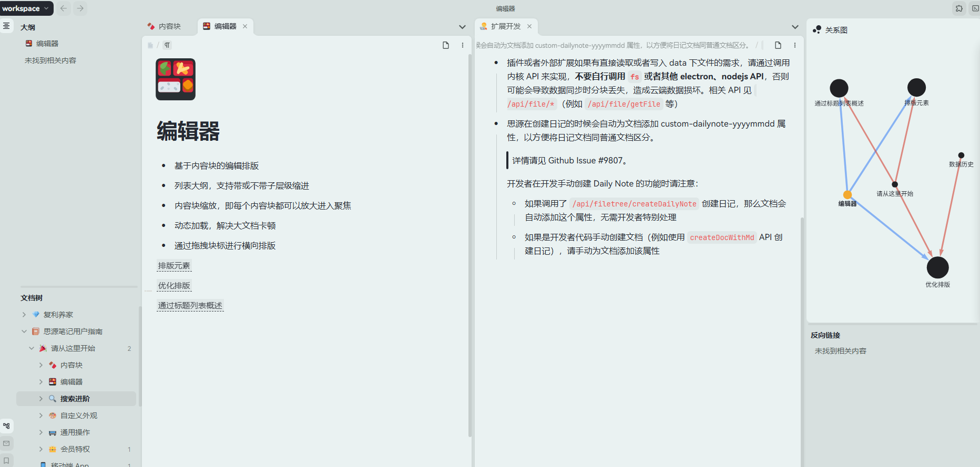Click the large bento document icon

pos(176,79)
